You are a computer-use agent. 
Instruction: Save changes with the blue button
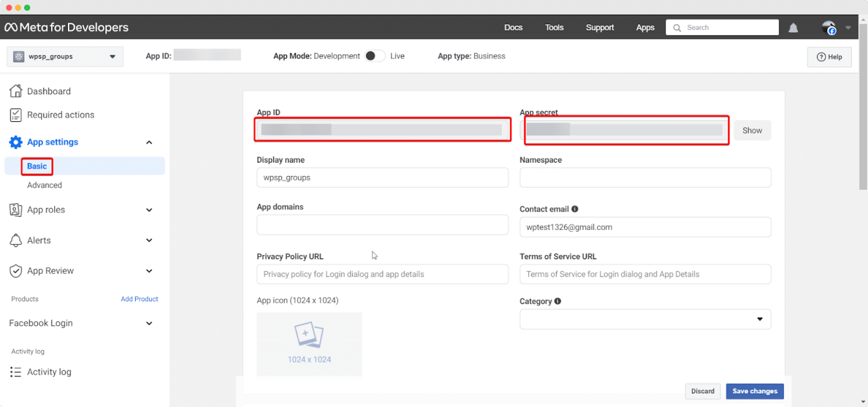coord(754,391)
